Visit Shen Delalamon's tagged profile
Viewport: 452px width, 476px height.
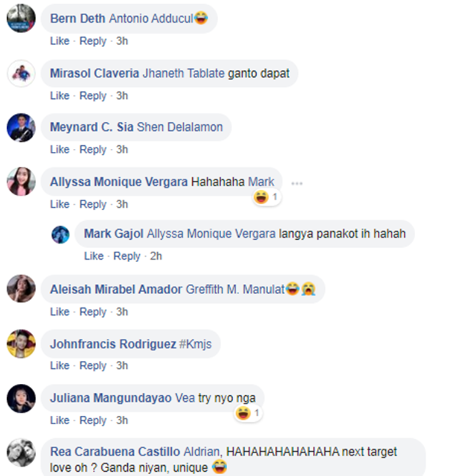[180, 127]
